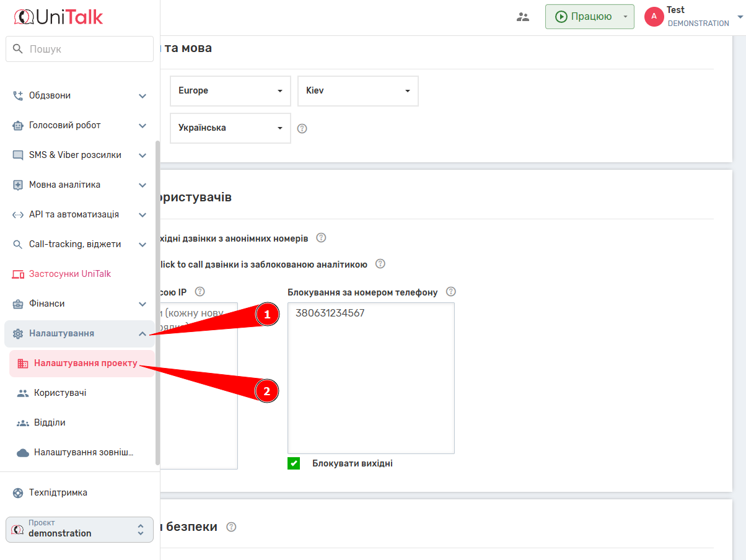Image resolution: width=746 pixels, height=560 pixels.
Task: Click the Test user avatar
Action: click(654, 17)
